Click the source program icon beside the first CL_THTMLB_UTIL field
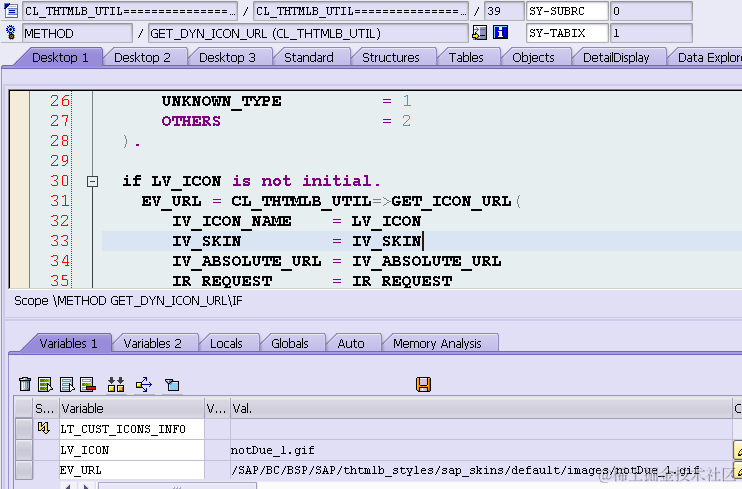742x489 pixels. [10, 10]
